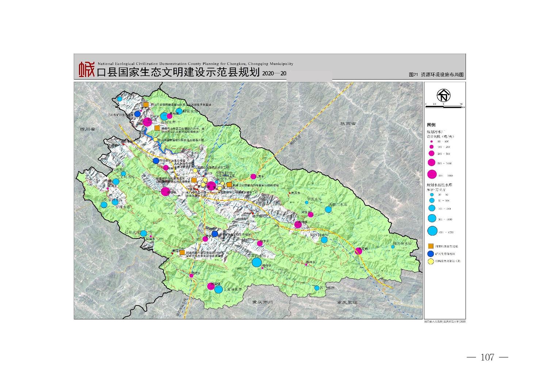This screenshot has height=392, width=555.
Task: Click the 四川省 label on the map
Action: [x=88, y=129]
